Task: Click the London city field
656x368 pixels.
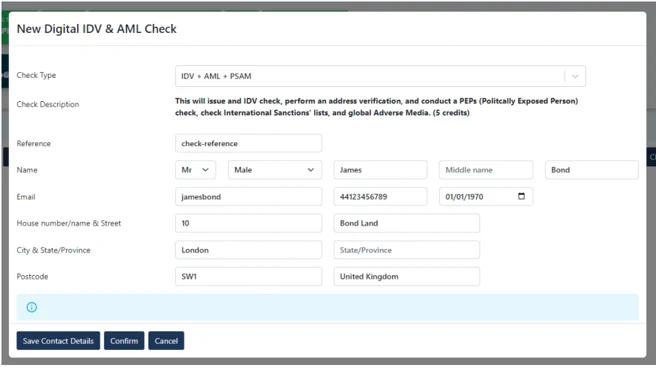Action: point(249,250)
